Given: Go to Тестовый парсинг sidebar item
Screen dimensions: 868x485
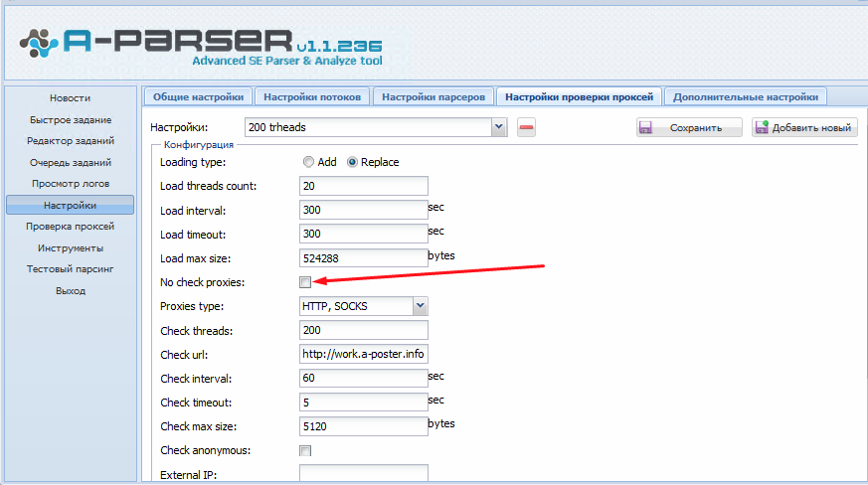Looking at the screenshot, I should click(x=71, y=268).
